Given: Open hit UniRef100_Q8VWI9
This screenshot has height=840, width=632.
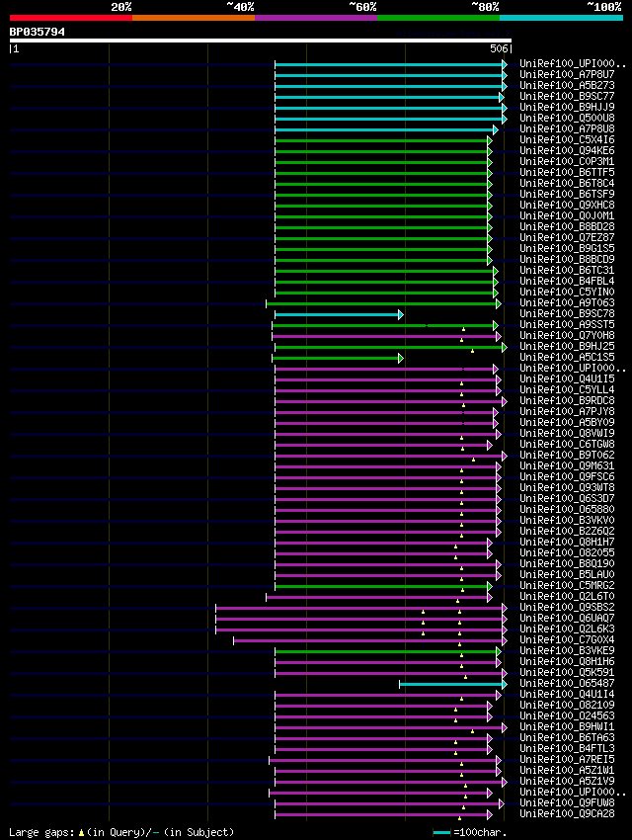Looking at the screenshot, I should [x=567, y=433].
